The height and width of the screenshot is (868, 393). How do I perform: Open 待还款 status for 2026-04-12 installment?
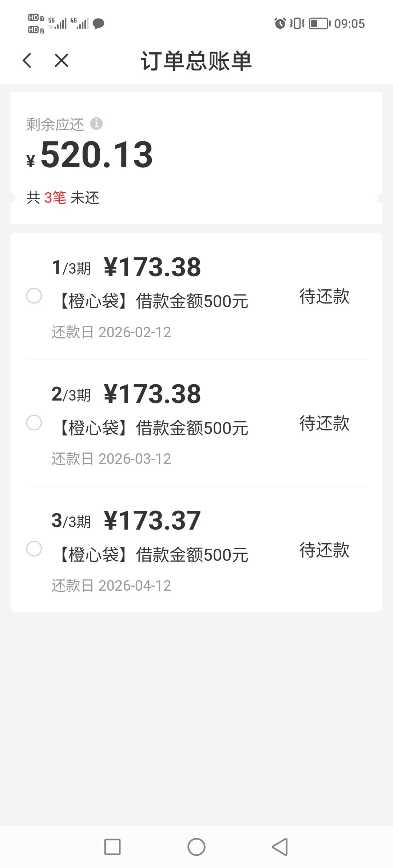(x=324, y=550)
